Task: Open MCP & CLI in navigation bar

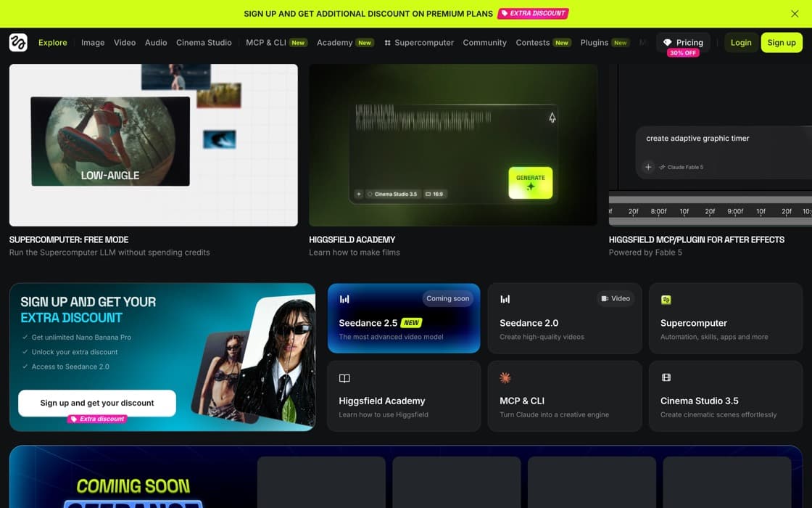Action: (x=276, y=43)
